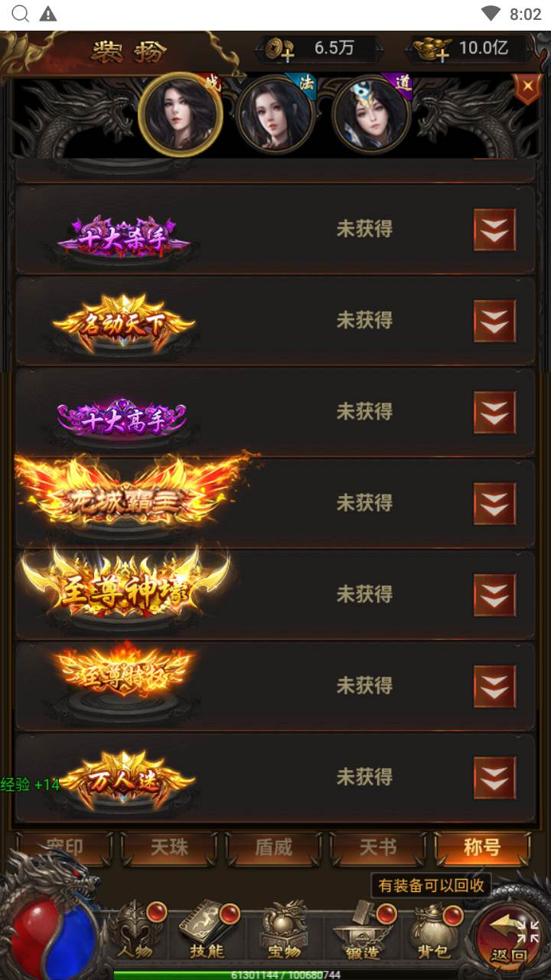Image resolution: width=551 pixels, height=980 pixels.
Task: Select the 法 mage character portrait
Action: click(x=275, y=115)
